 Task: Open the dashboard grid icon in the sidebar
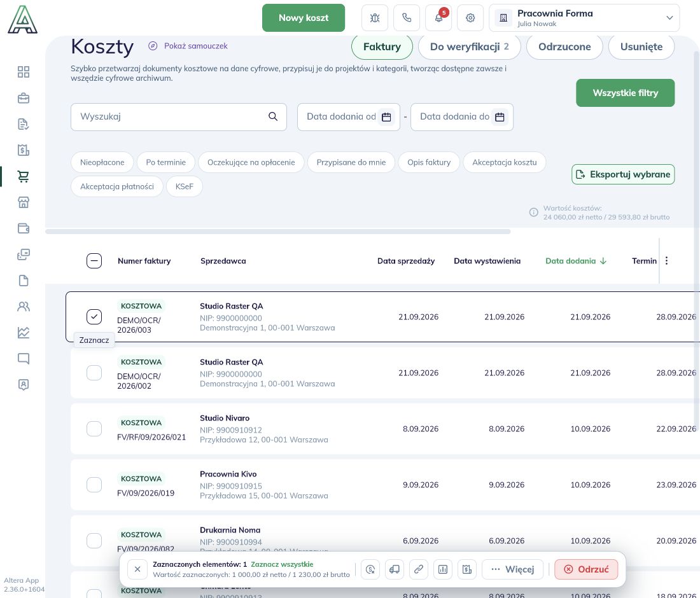tap(23, 72)
